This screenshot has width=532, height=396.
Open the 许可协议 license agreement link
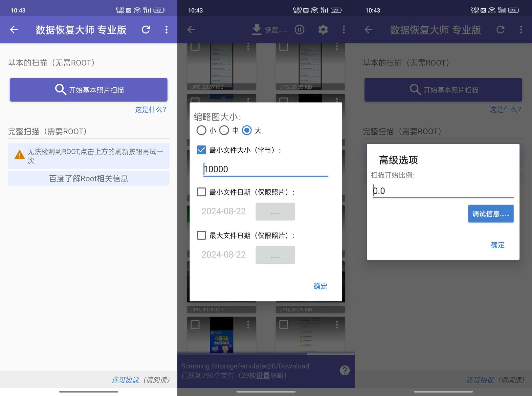point(125,380)
